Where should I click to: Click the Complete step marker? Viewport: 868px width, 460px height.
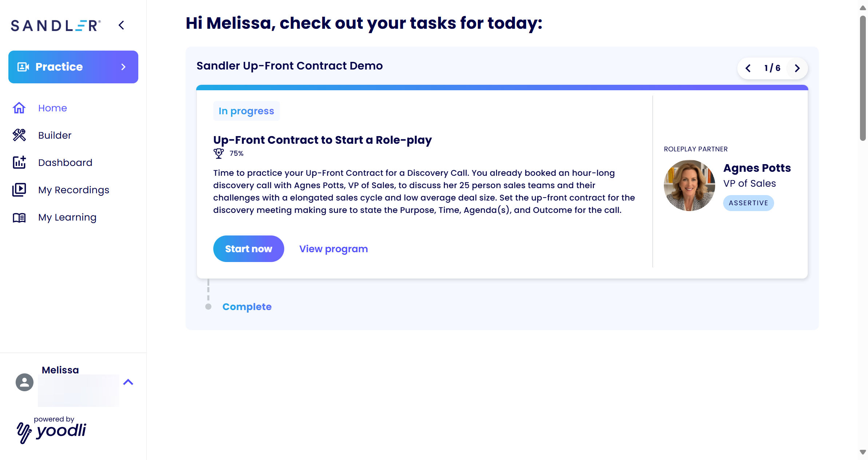click(208, 306)
